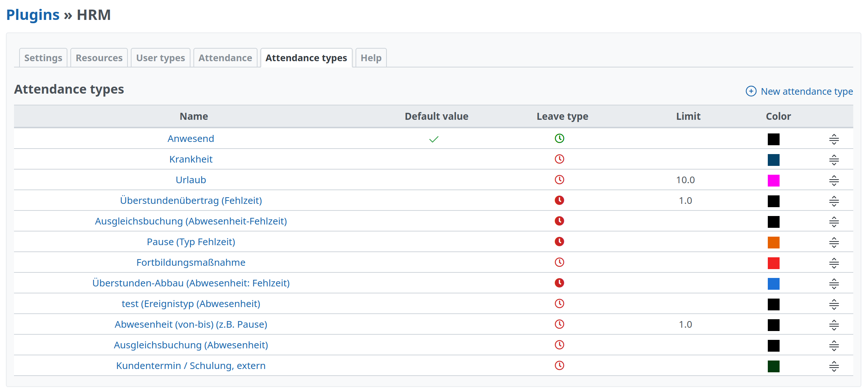Click the New attendance type link
Viewport: 868px width, 390px height.
807,91
